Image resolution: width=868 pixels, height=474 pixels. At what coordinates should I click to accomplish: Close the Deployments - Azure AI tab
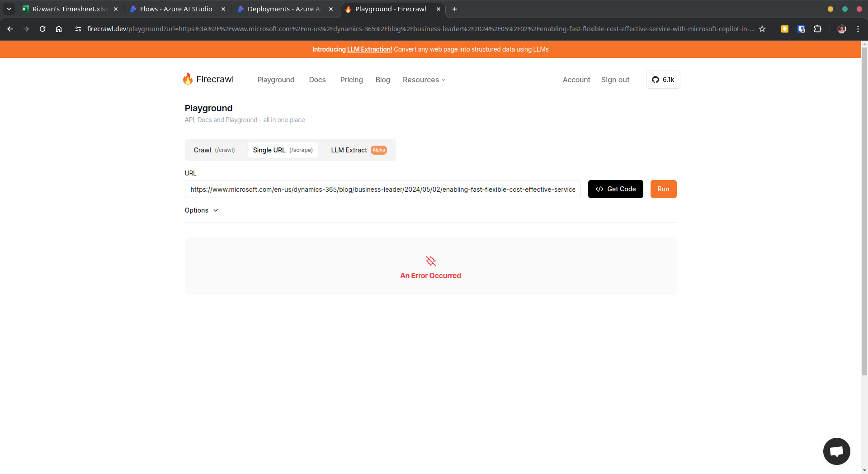point(331,9)
